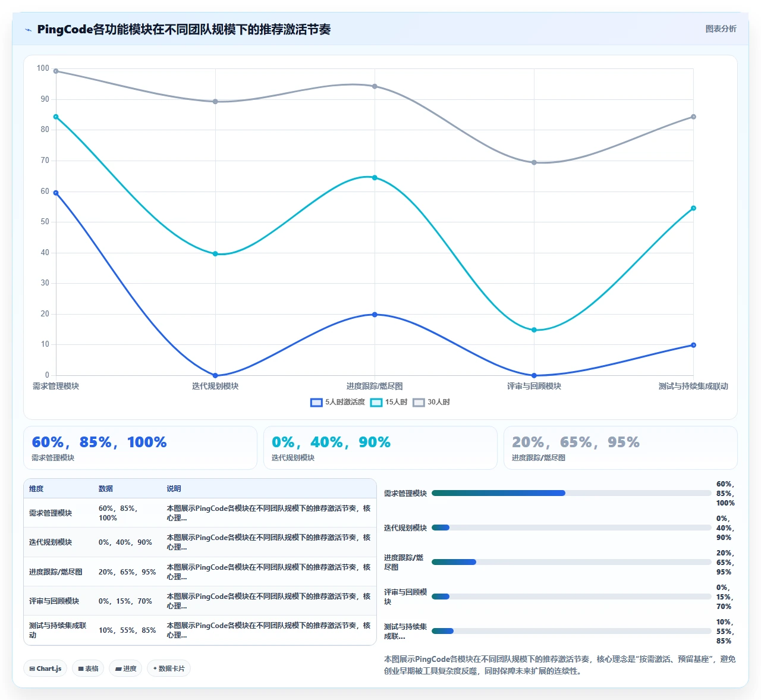Click the 进度 tag chip

click(x=125, y=668)
